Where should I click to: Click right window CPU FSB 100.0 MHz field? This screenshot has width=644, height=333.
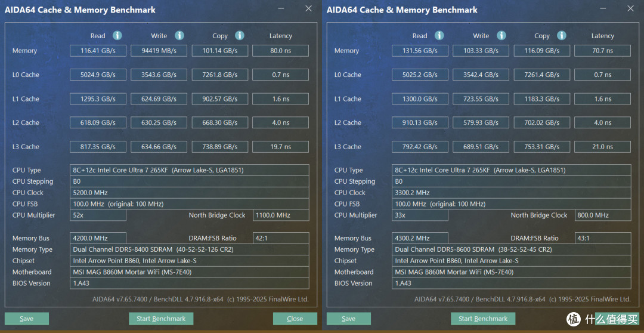click(512, 204)
